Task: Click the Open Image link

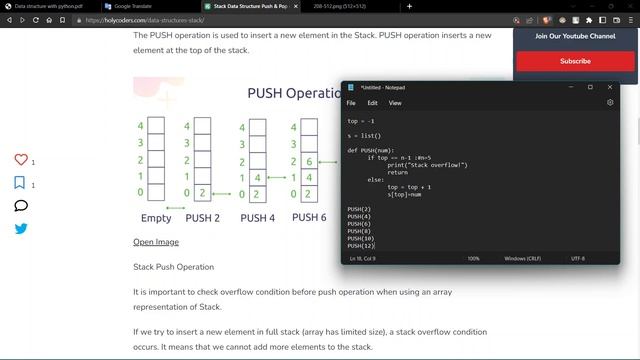Action: pos(156,242)
